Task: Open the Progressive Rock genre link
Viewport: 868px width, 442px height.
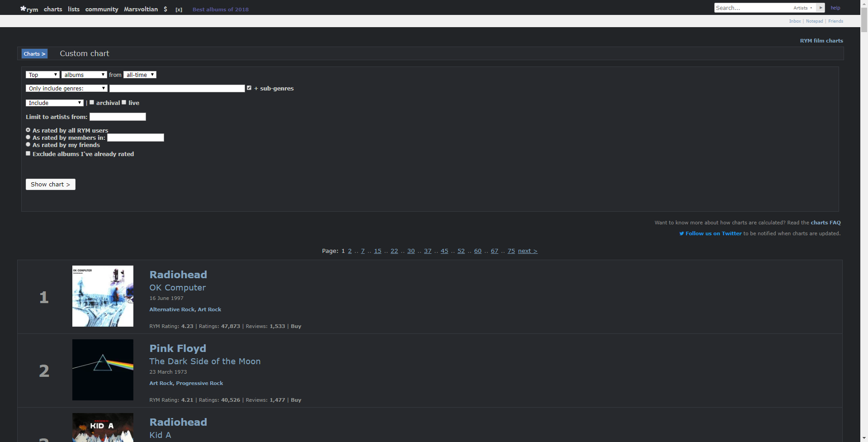Action: (199, 383)
